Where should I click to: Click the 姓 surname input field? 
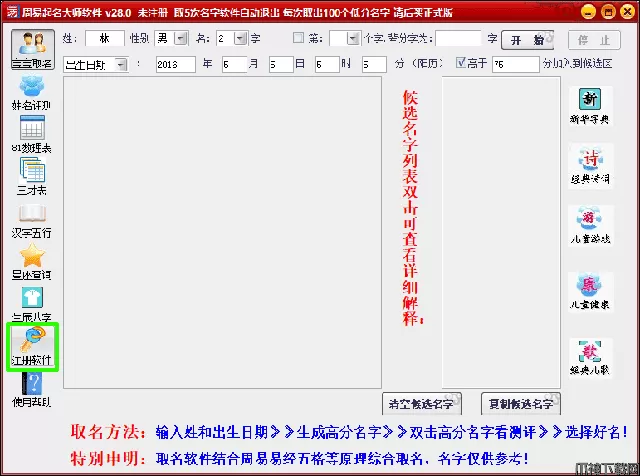click(105, 39)
